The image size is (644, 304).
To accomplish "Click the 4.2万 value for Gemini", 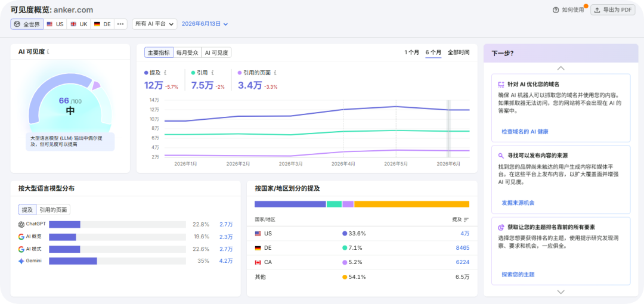I will tap(226, 261).
